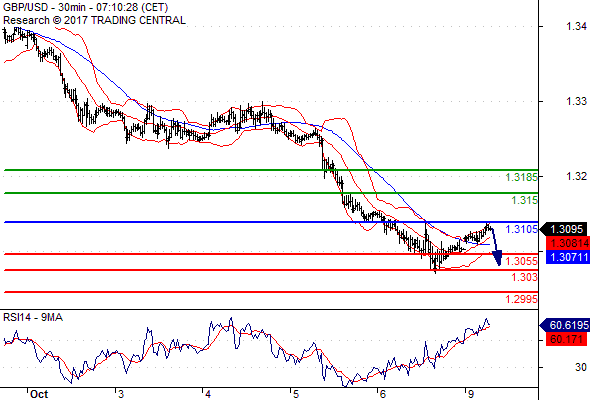Click the date marker 9 on time axis
Viewport: 590px width, 400px height.
(x=470, y=394)
